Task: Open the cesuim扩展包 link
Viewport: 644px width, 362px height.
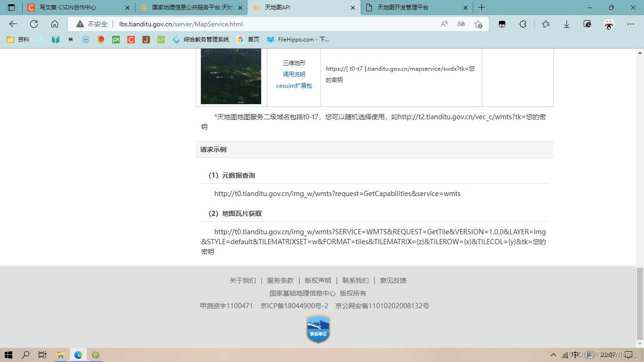Action: 294,85
